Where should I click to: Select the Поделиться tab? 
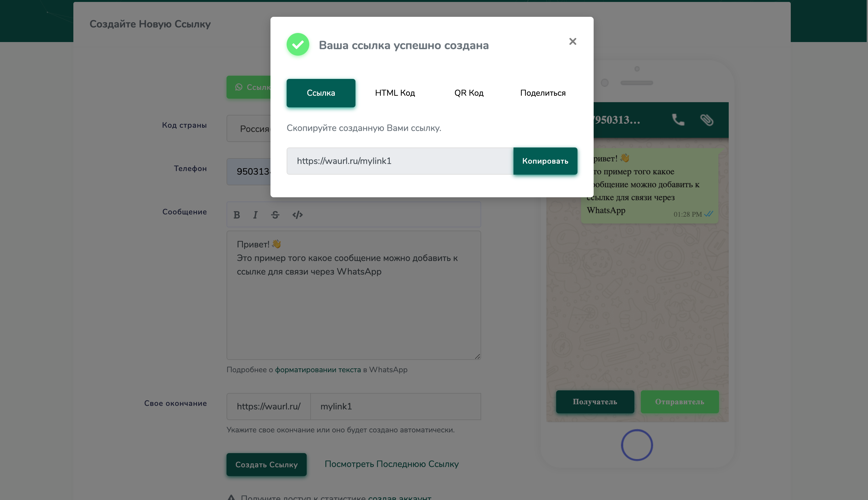[x=542, y=93]
